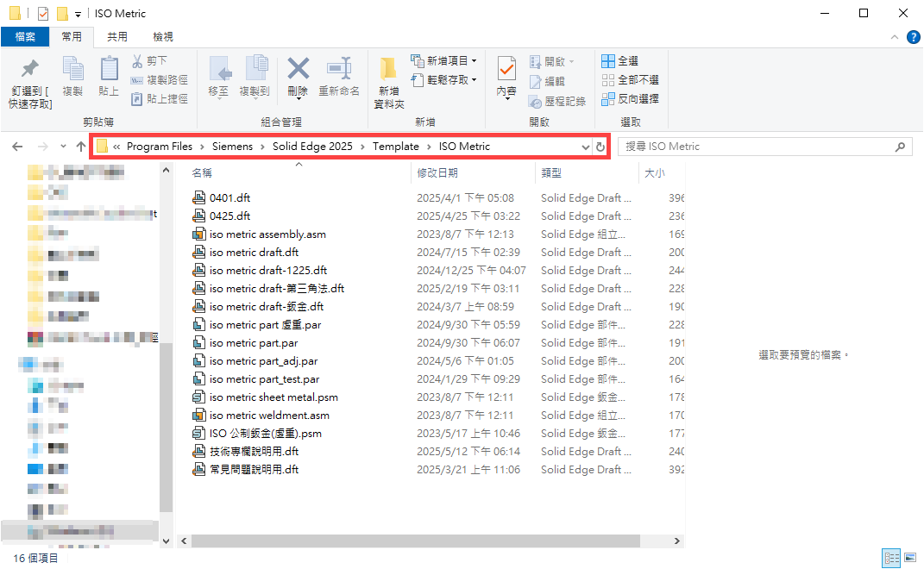Viewport: 924px width, 569px height.
Task: Select iso metric sheet metal.psm
Action: coord(273,397)
